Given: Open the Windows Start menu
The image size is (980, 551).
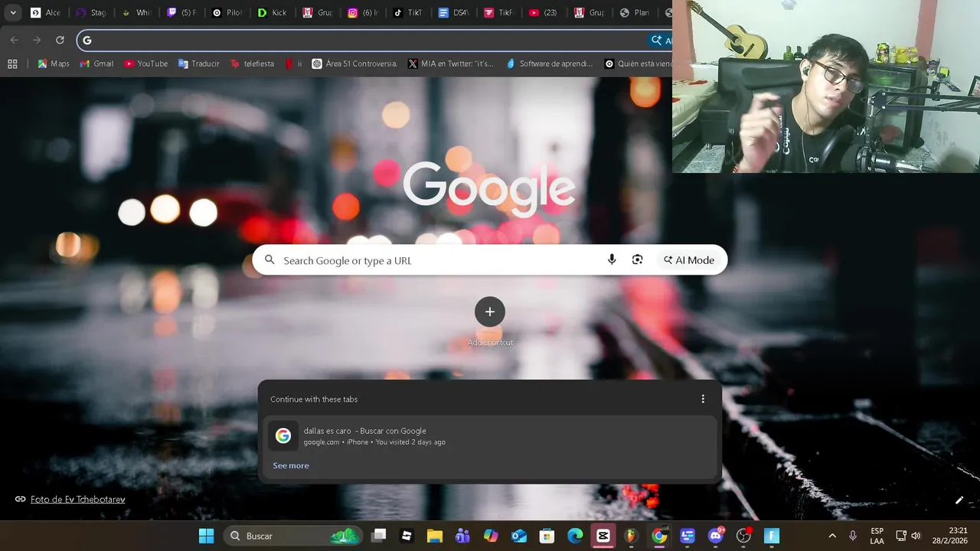Looking at the screenshot, I should (207, 536).
